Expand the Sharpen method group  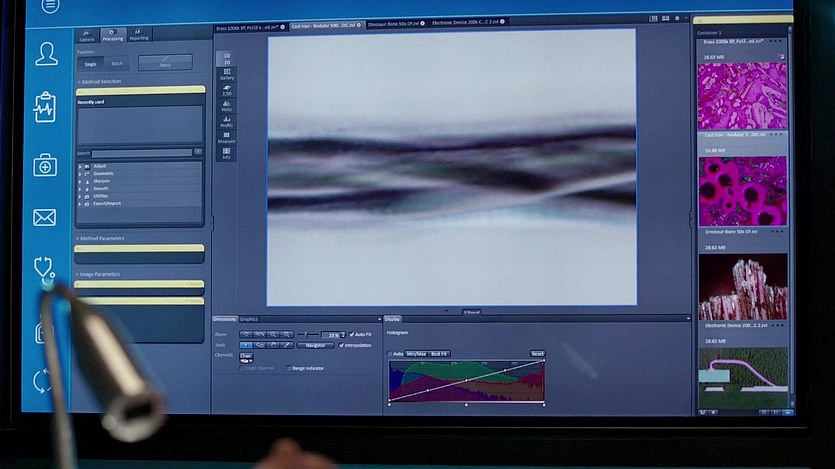pos(81,181)
